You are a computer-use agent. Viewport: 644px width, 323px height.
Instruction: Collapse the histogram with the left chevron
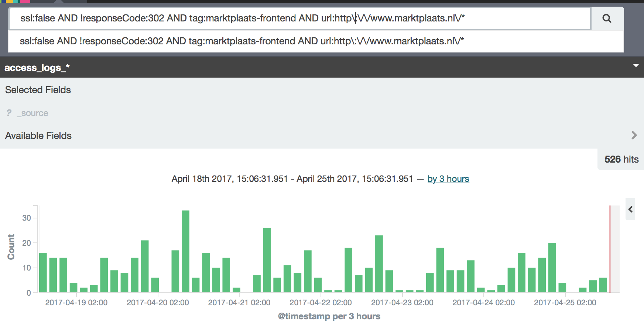click(630, 210)
